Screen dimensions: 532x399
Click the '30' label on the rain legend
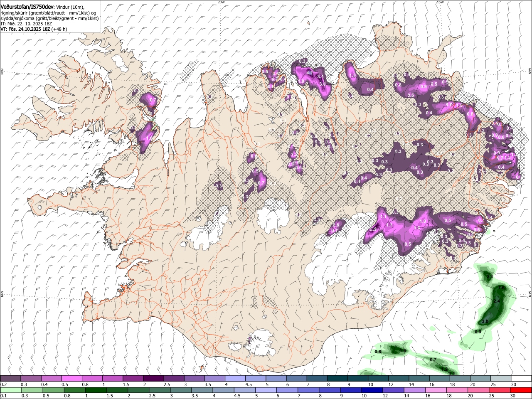tap(513, 396)
